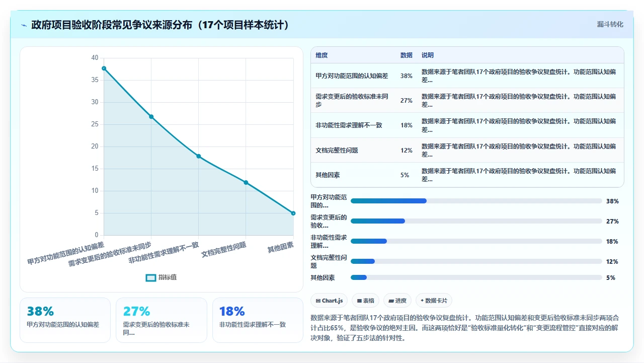
Task: Toggle the 指标值 legend swatch
Action: [151, 277]
